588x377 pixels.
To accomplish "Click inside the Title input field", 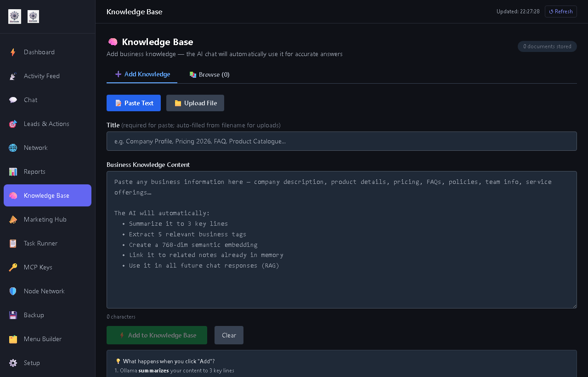I will pyautogui.click(x=341, y=141).
